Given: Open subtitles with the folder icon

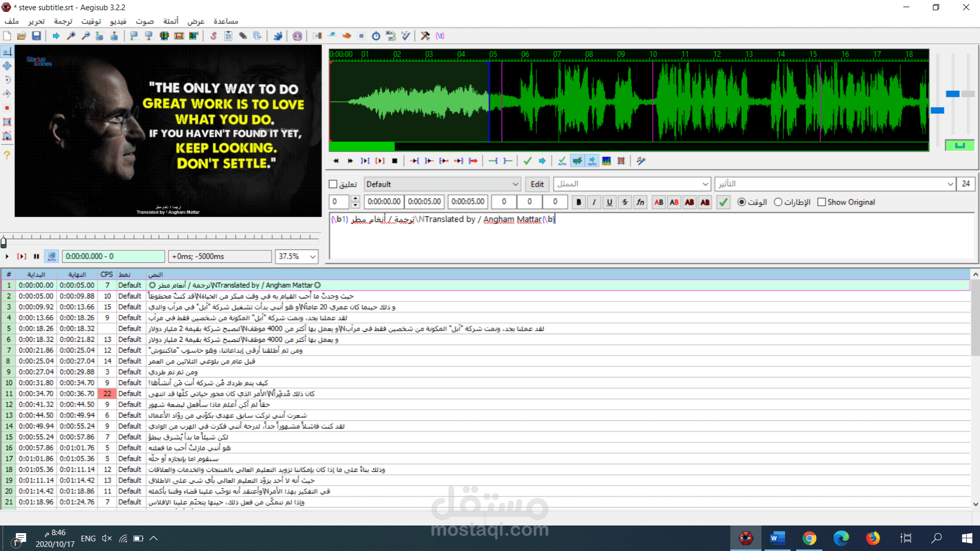Looking at the screenshot, I should pos(21,36).
